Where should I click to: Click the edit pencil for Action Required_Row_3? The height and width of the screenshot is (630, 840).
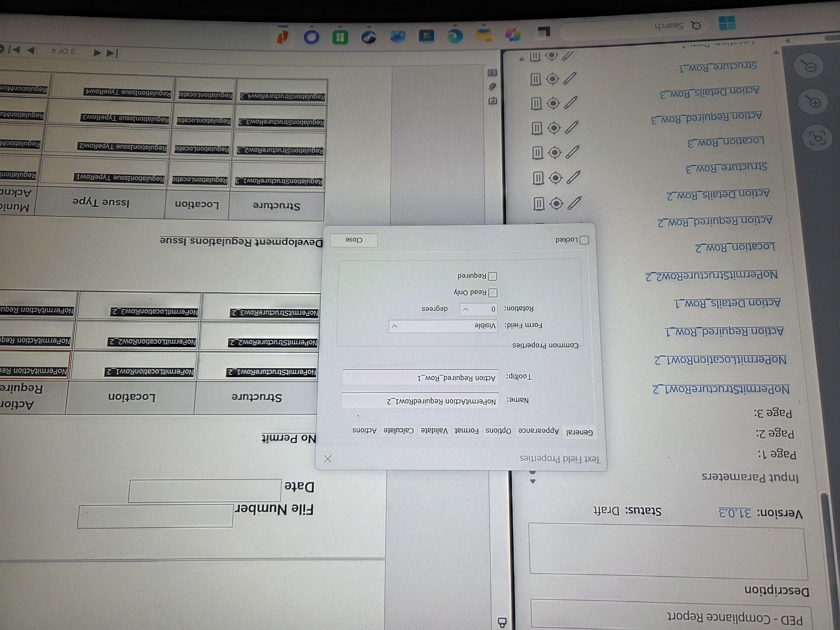572,127
